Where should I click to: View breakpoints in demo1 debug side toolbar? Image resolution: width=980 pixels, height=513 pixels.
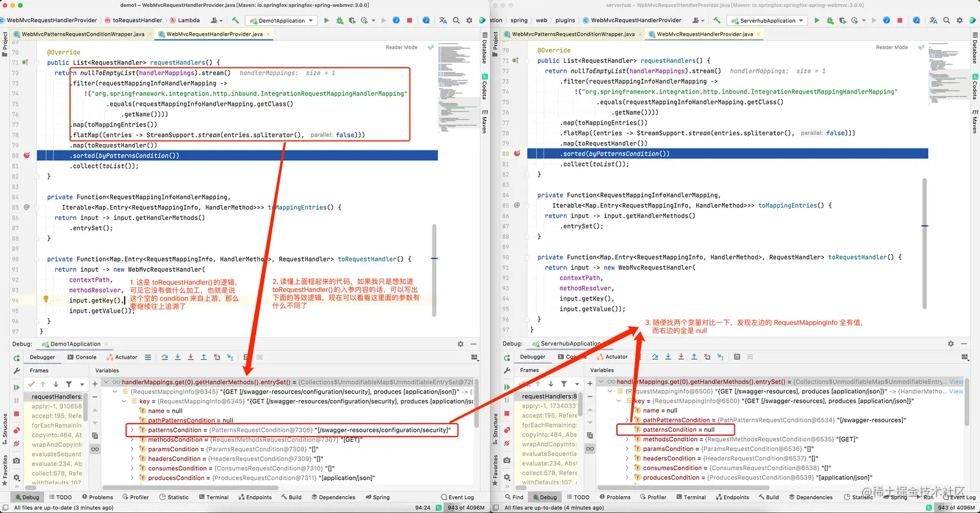(x=17, y=430)
